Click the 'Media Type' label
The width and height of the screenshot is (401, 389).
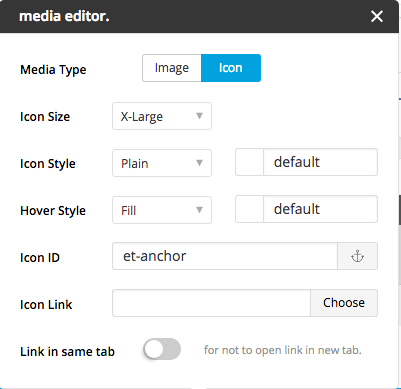tap(53, 70)
